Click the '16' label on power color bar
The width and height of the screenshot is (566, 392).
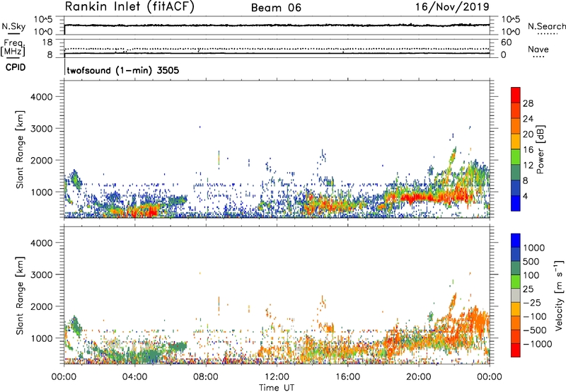tap(528, 150)
